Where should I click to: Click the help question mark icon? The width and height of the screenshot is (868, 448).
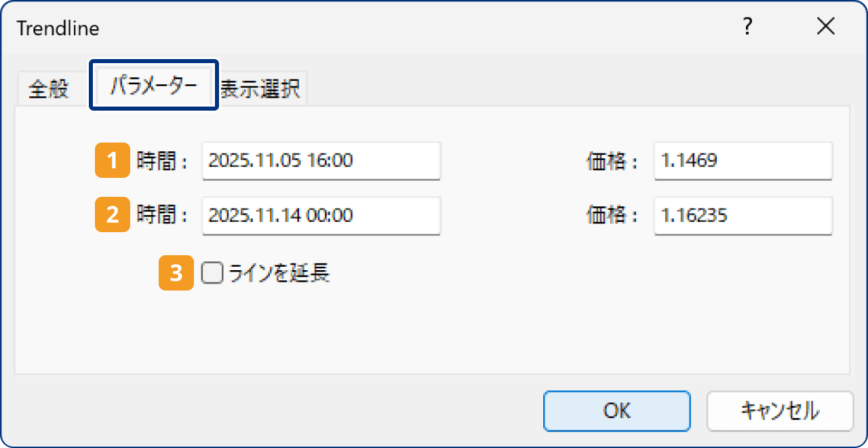click(747, 27)
